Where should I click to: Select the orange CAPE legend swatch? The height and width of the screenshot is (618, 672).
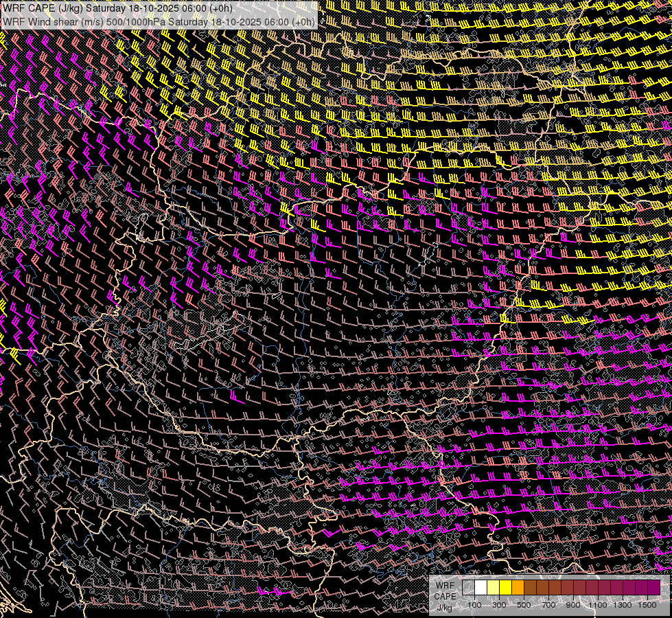click(518, 588)
